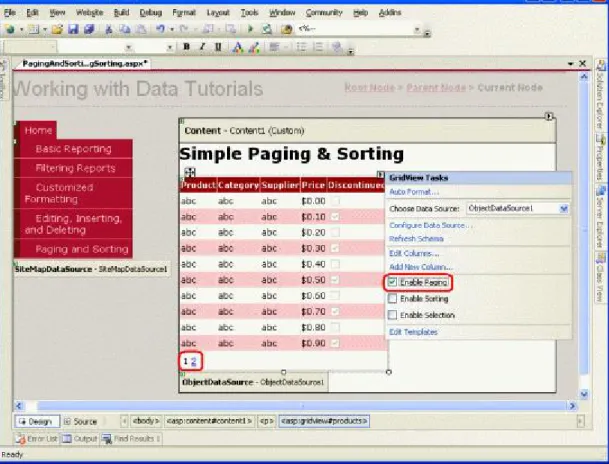Click the Open File folder icon
This screenshot has width=609, height=464.
[x=57, y=30]
